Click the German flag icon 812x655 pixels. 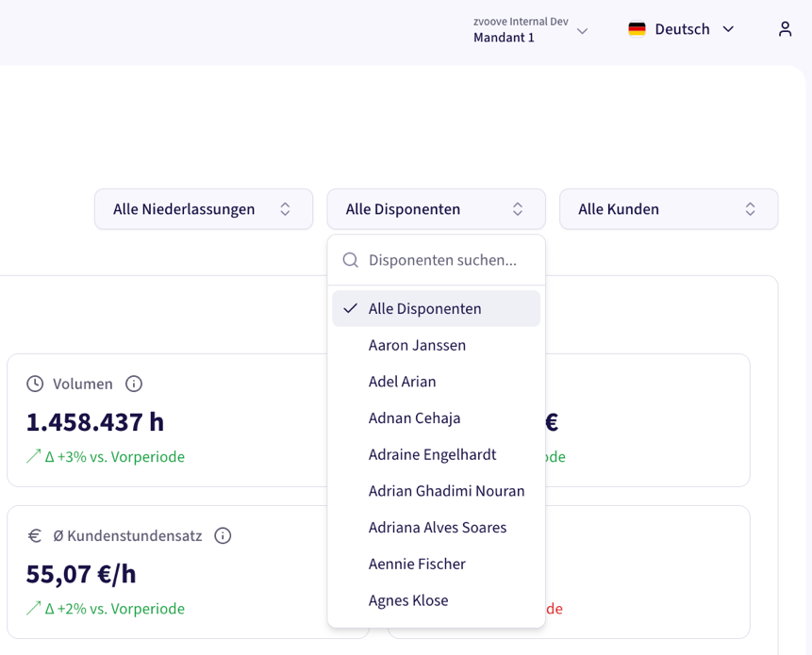point(638,29)
